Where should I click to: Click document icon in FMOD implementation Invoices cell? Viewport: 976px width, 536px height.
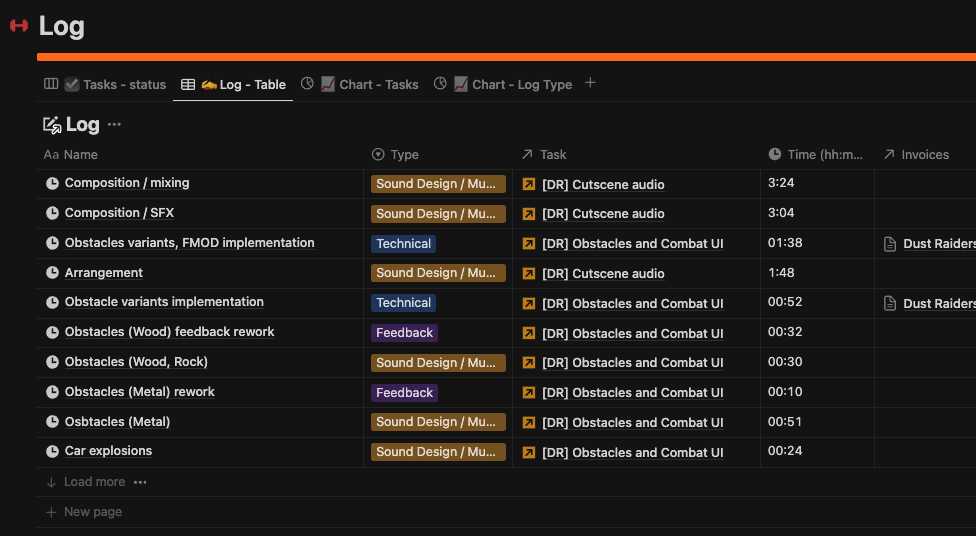coord(890,243)
